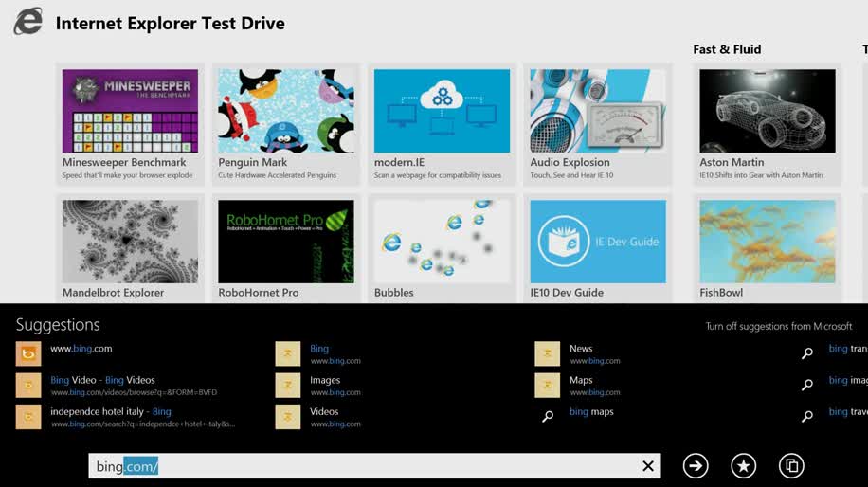Screen dimensions: 868x487
Task: Open the FishBowl demo tile
Action: point(768,248)
